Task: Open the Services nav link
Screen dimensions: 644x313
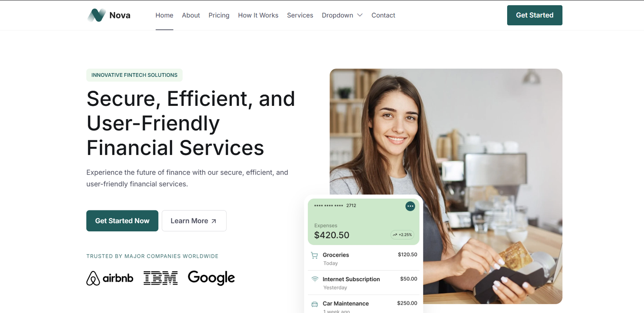Action: click(x=300, y=15)
